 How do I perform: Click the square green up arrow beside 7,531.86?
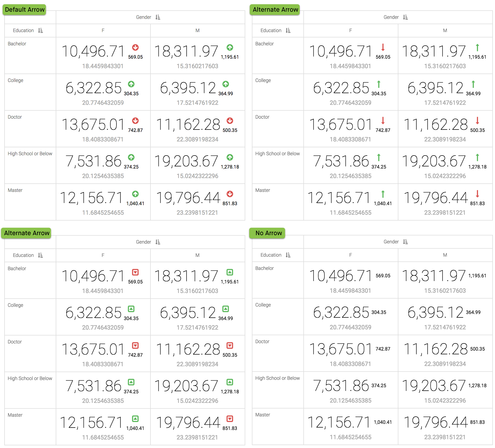(131, 382)
